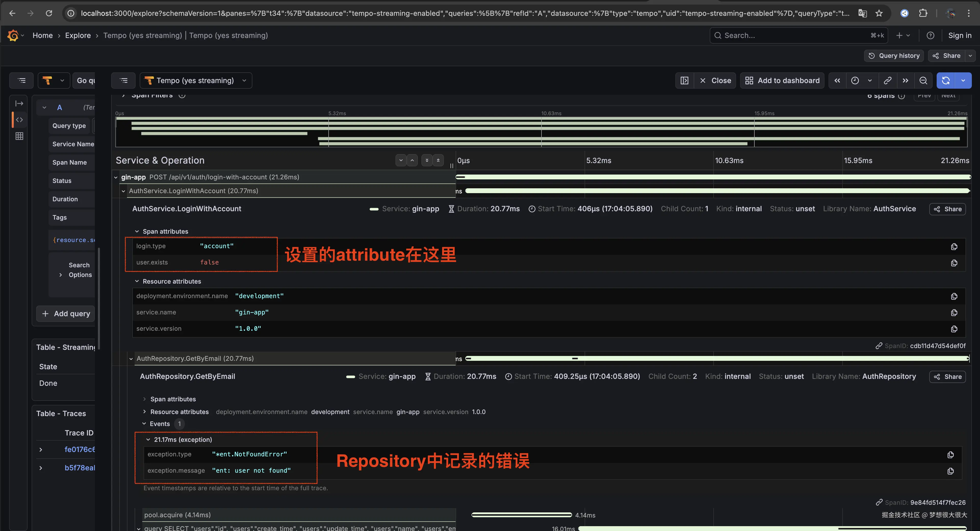The image size is (980, 531).
Task: Copy the login.type attribute value
Action: pyautogui.click(x=954, y=247)
